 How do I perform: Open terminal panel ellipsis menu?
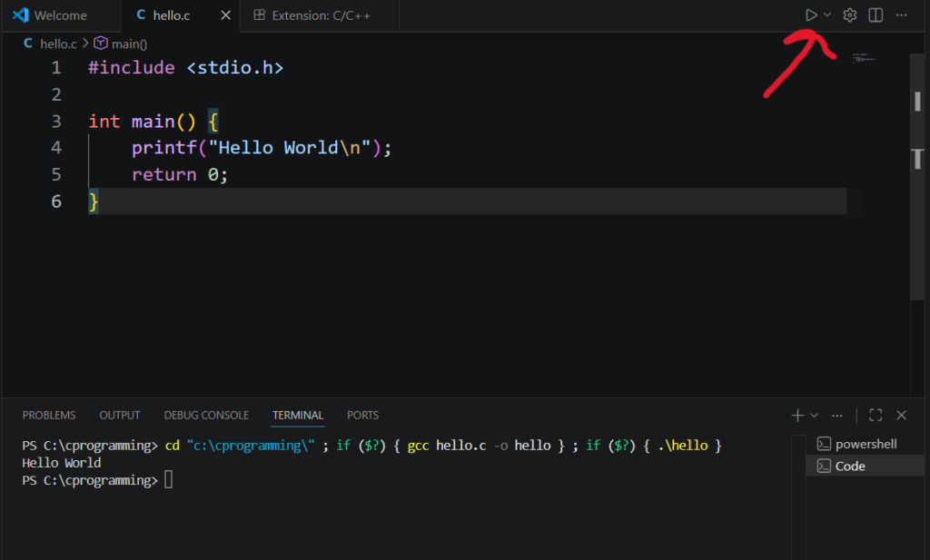tap(836, 415)
